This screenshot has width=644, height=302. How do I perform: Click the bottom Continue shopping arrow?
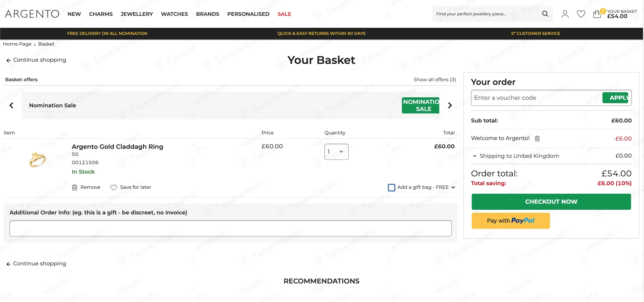9,264
